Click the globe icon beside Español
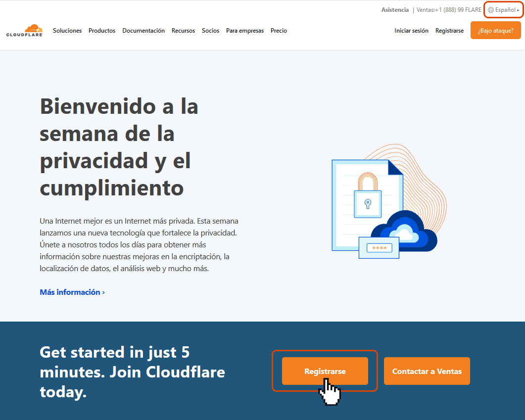 pyautogui.click(x=490, y=10)
